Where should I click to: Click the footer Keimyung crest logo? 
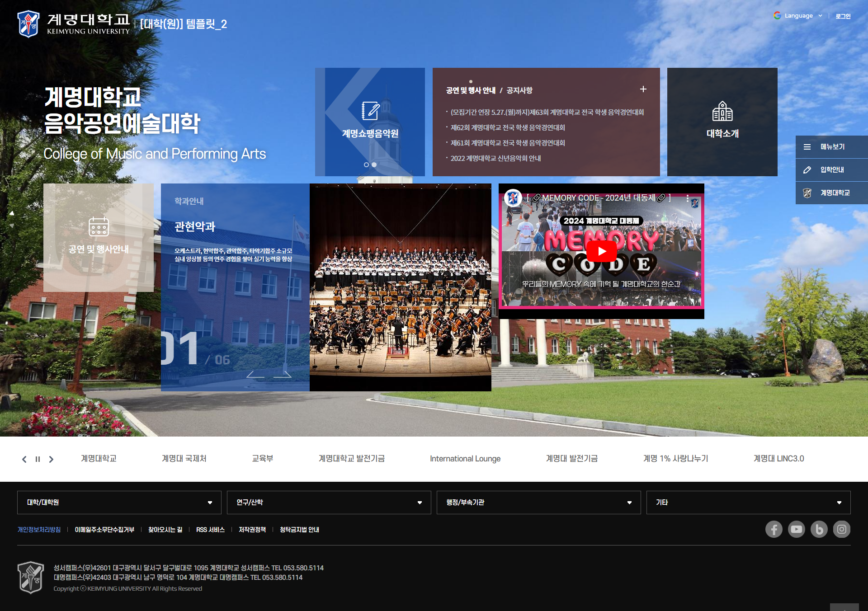point(31,577)
